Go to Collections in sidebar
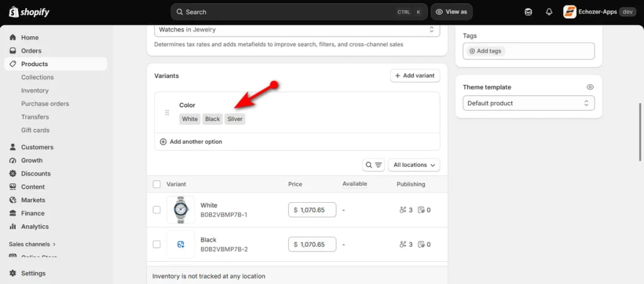The width and height of the screenshot is (644, 284). (x=37, y=77)
